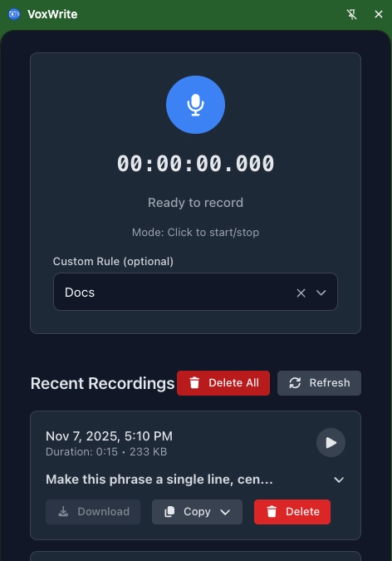Delete all recent recordings
392x561 pixels.
pyautogui.click(x=223, y=383)
